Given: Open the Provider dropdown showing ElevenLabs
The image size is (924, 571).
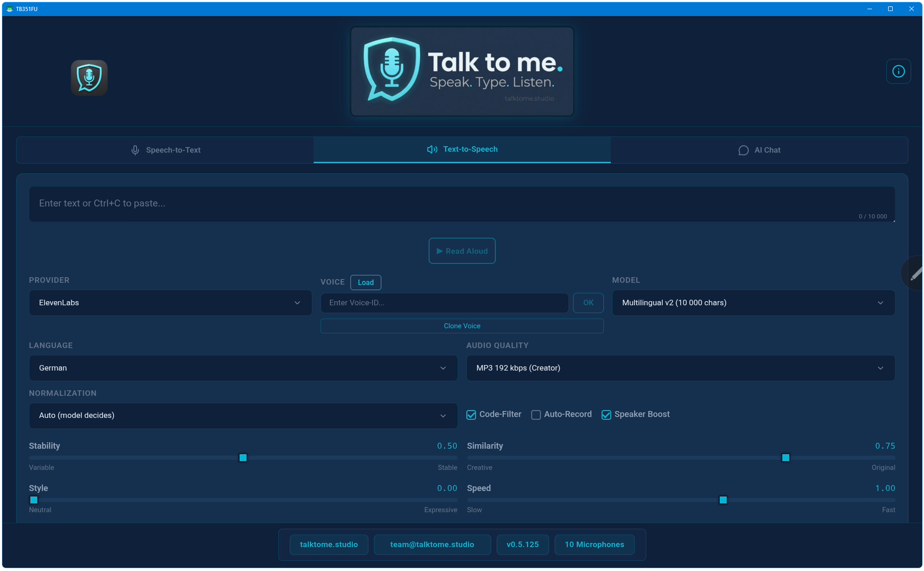Looking at the screenshot, I should 170,303.
